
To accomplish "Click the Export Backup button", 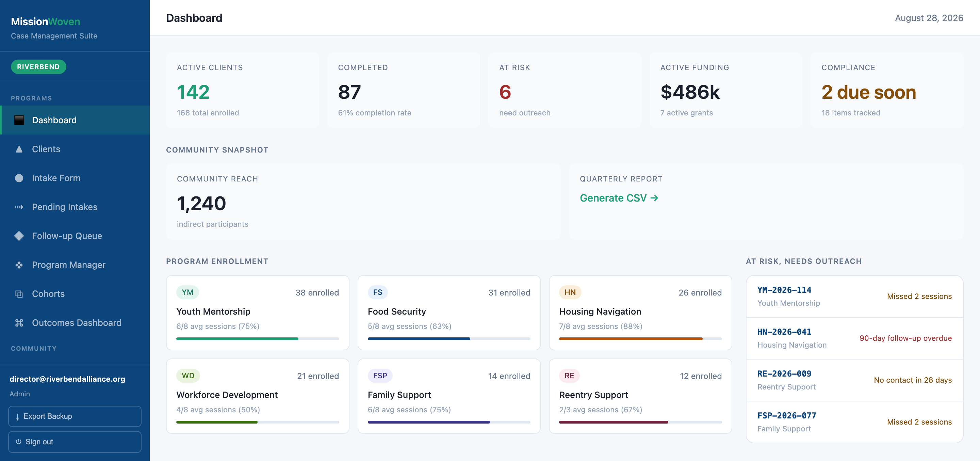I will pos(75,416).
